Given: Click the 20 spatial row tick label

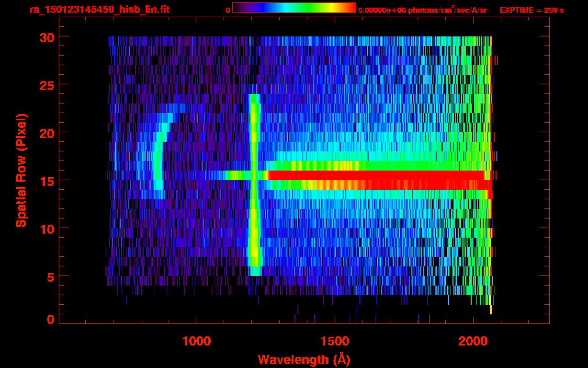Looking at the screenshot, I should pos(46,133).
